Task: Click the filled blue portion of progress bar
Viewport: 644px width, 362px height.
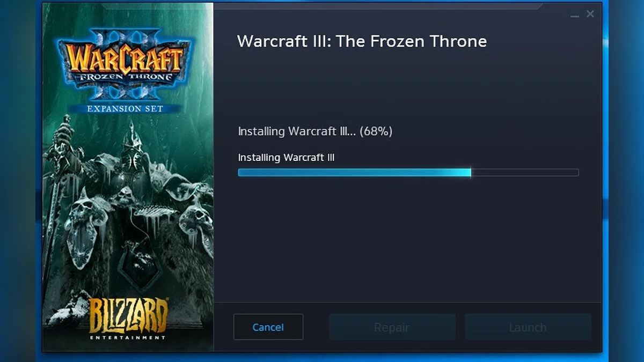Action: (x=354, y=173)
